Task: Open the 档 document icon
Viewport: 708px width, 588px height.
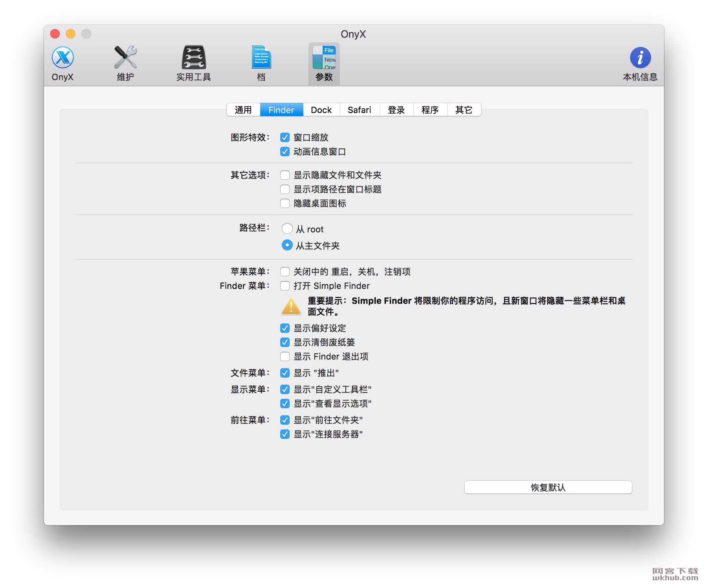Action: coord(261,64)
